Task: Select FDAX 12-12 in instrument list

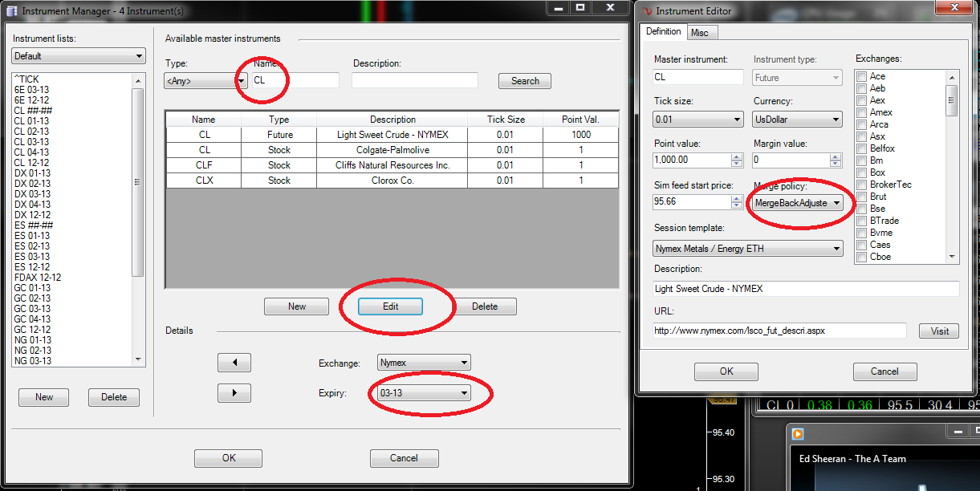Action: [37, 278]
